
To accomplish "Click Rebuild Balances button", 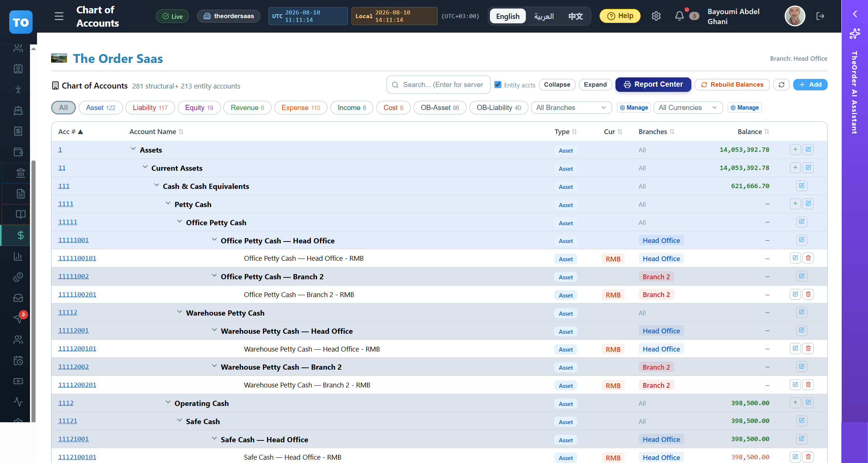I will [x=732, y=84].
